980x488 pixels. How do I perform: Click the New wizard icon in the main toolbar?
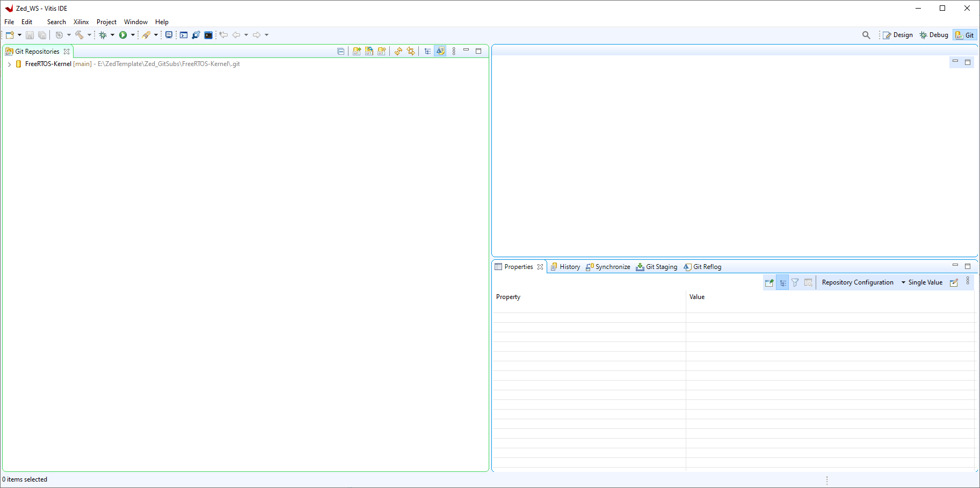(x=10, y=35)
